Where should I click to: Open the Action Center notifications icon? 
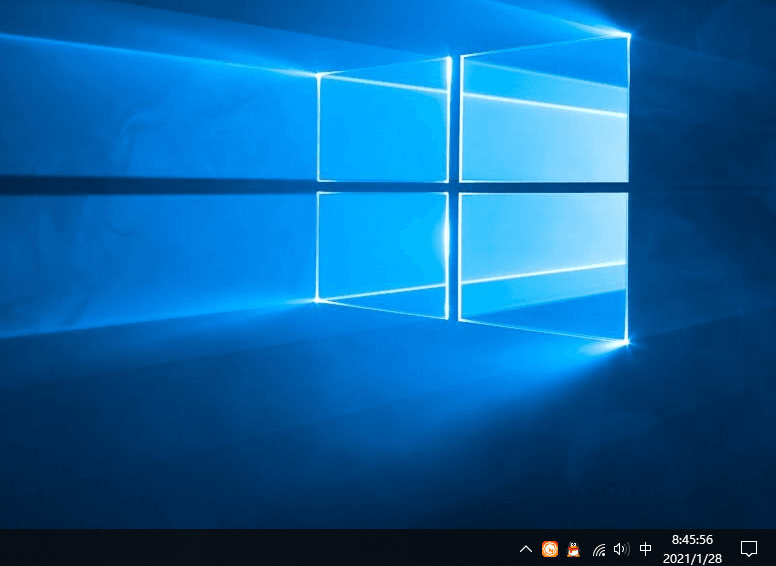click(x=748, y=548)
